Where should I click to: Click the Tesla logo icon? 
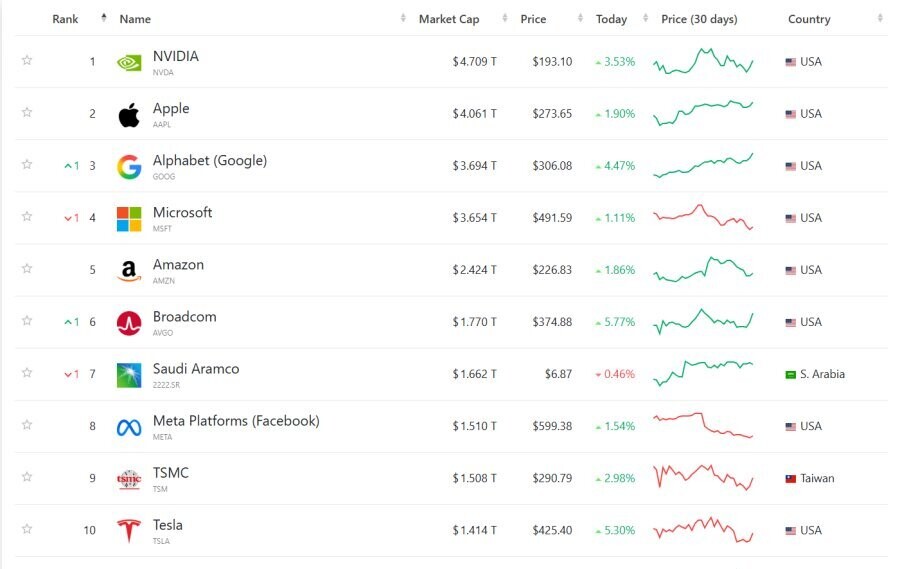point(129,531)
